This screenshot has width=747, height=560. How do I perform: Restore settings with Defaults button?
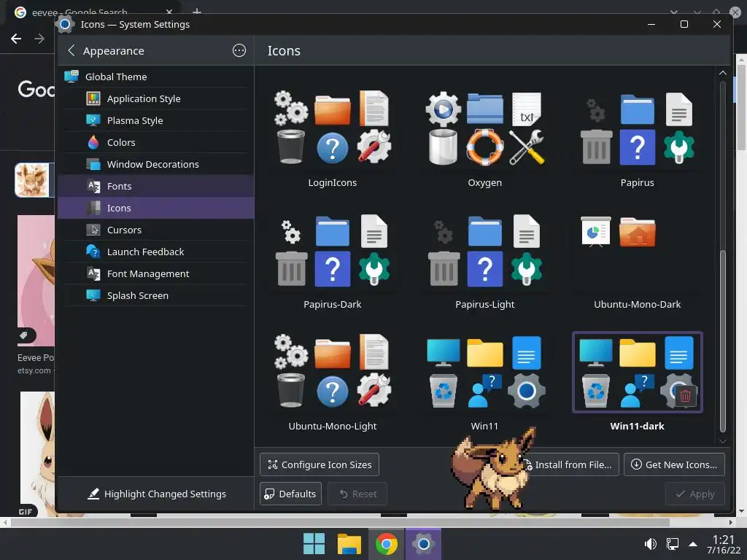pyautogui.click(x=290, y=494)
